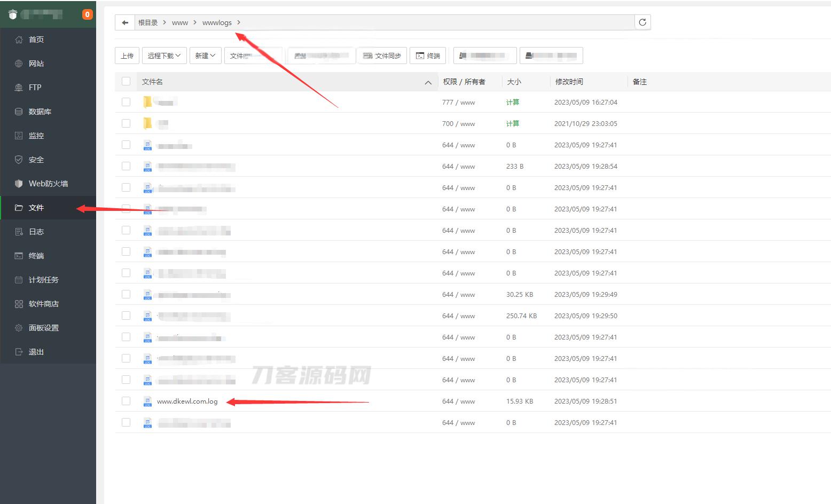Click the 修改时间 column header

tap(569, 82)
